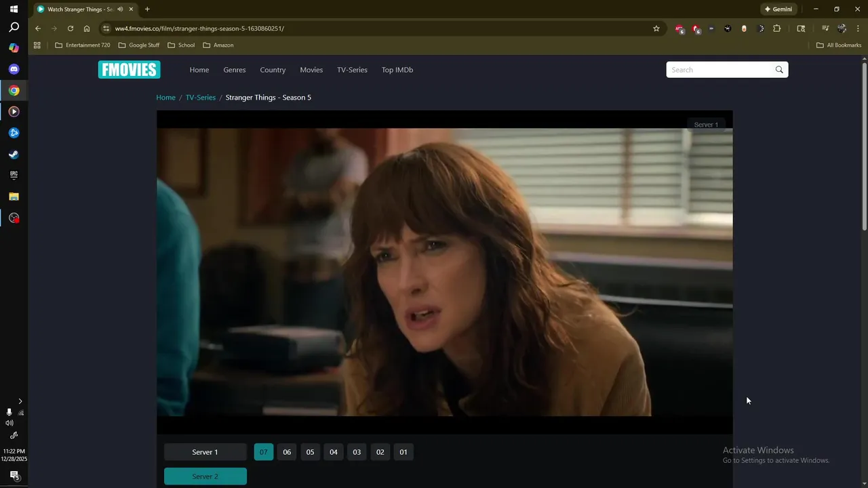Click the URL address bar
Image resolution: width=868 pixels, height=488 pixels.
pos(380,28)
